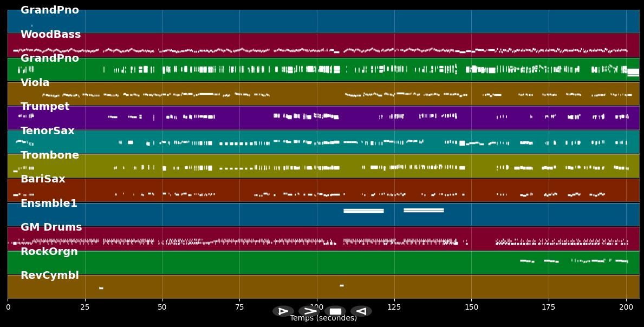
Task: Select the Trombone track label
Action: (x=50, y=155)
